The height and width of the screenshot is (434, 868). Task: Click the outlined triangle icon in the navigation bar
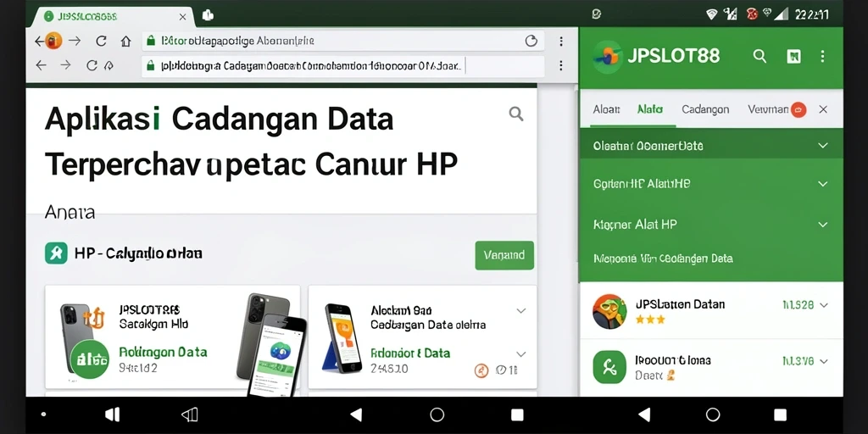coord(189,415)
